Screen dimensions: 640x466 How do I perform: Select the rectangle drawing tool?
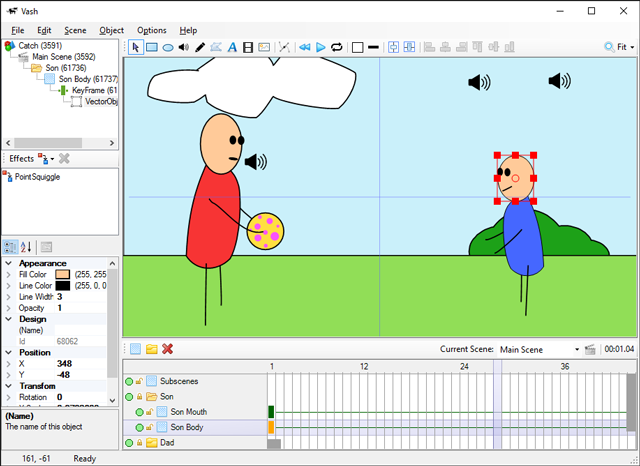click(x=152, y=47)
